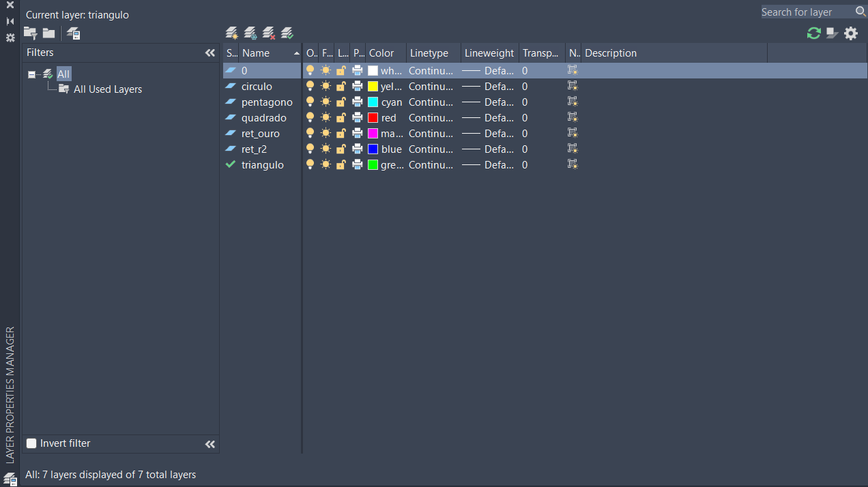This screenshot has height=487, width=868.
Task: Click the Lineweight column header
Action: click(x=489, y=53)
